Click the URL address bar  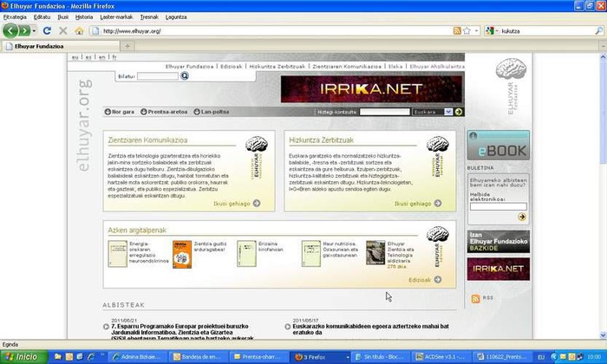[271, 31]
